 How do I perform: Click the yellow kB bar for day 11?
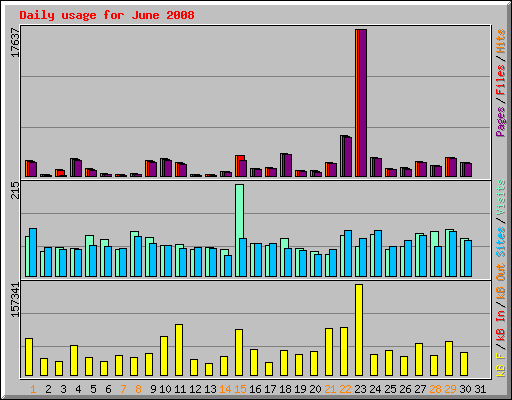179,350
